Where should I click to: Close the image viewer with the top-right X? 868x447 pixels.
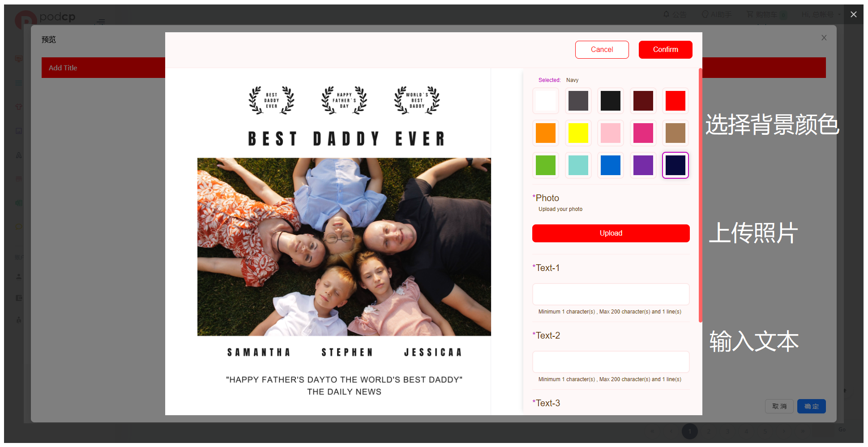point(853,14)
